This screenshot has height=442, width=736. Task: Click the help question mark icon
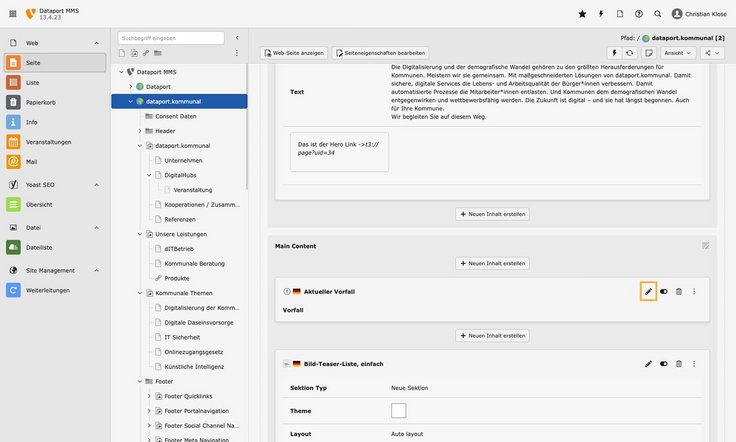point(639,14)
